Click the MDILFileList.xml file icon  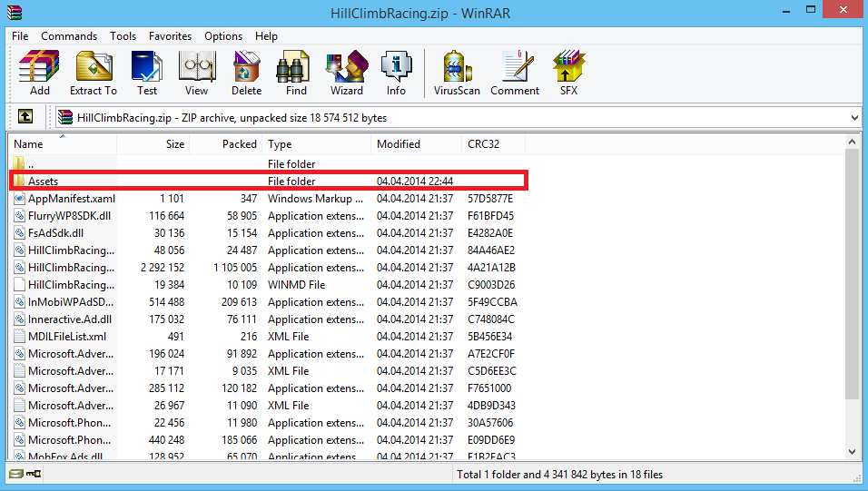19,336
